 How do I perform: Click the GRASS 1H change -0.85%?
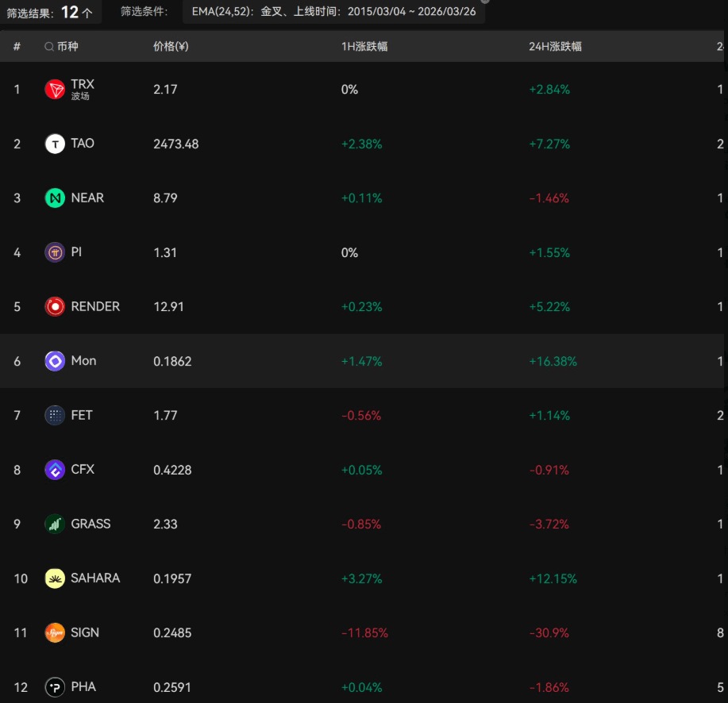coord(361,524)
